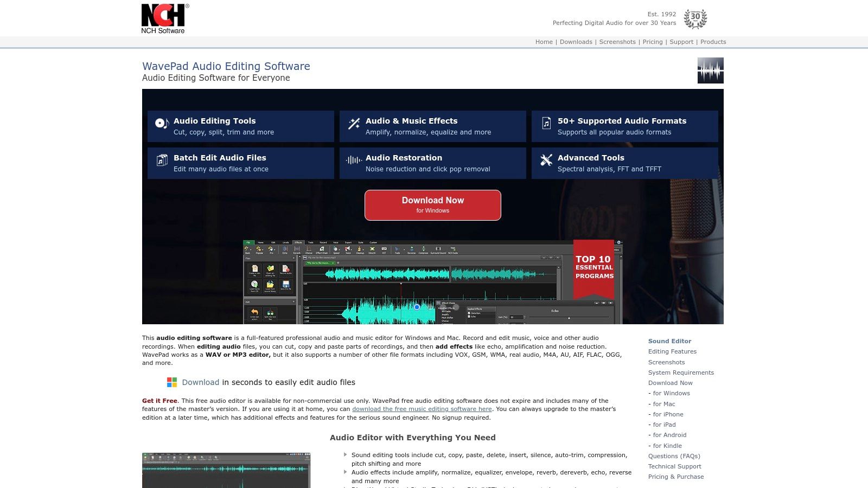This screenshot has height=488, width=868.
Task: Open the Products navigation link
Action: tap(713, 42)
